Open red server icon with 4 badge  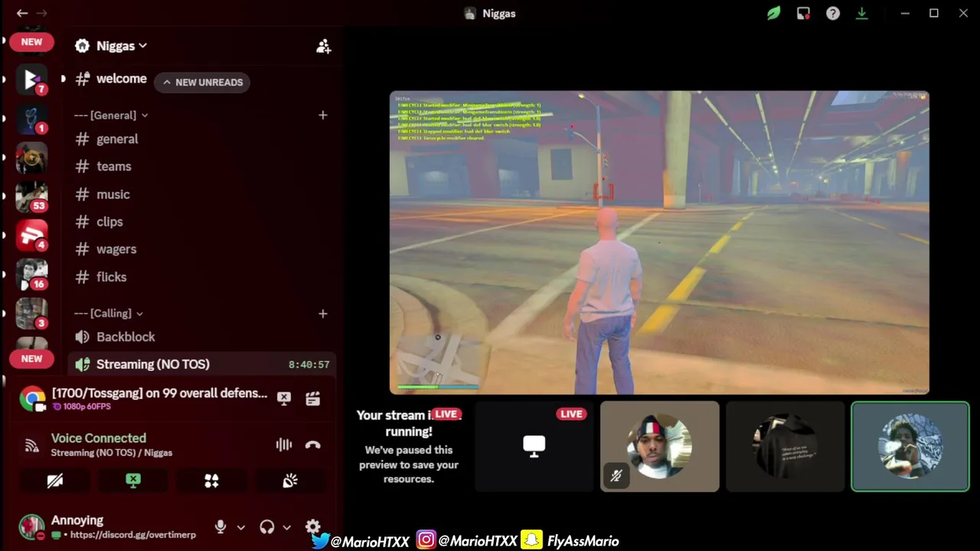coord(31,236)
